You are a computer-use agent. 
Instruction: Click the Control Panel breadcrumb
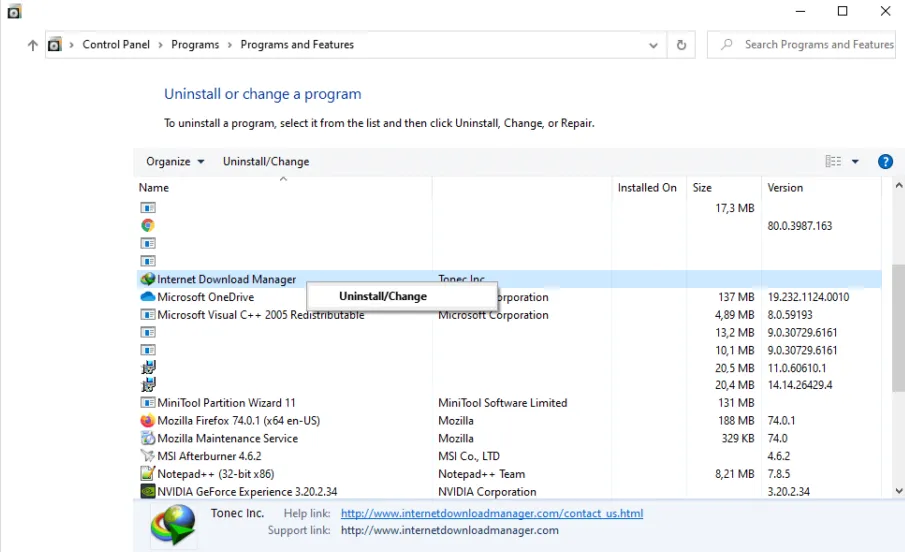click(x=116, y=44)
